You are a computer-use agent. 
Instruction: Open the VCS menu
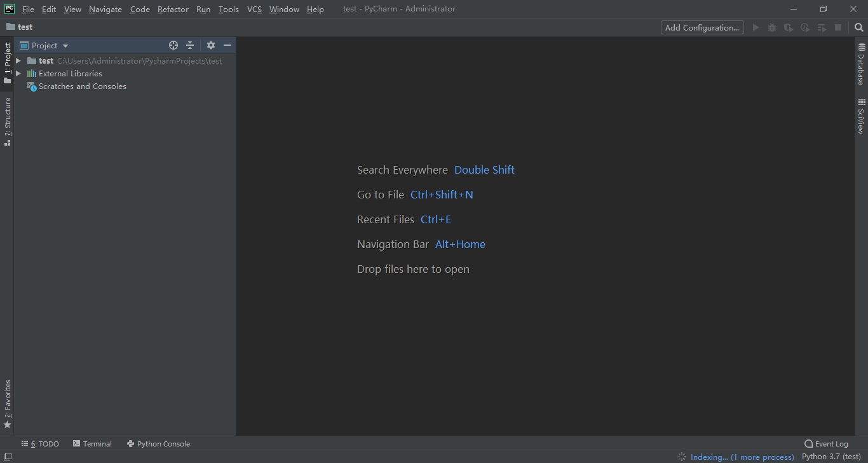[254, 9]
